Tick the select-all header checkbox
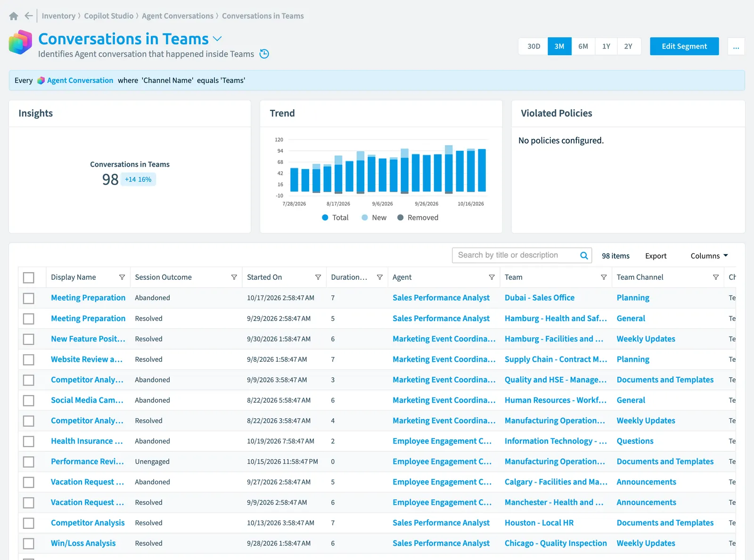The height and width of the screenshot is (560, 754). (x=29, y=278)
